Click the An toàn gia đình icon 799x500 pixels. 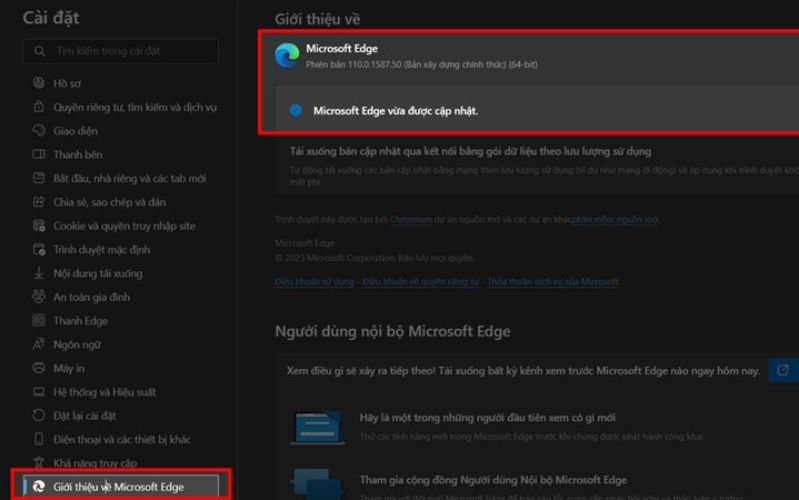pyautogui.click(x=39, y=297)
